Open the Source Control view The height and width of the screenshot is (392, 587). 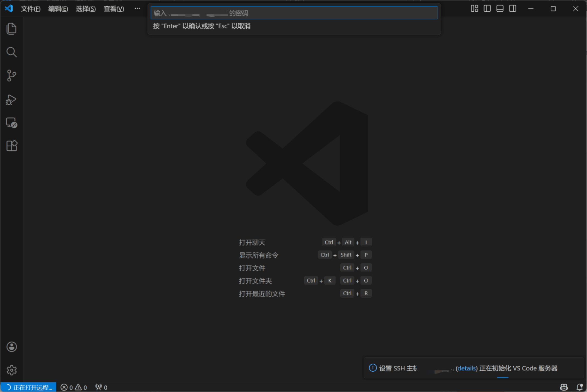tap(11, 76)
